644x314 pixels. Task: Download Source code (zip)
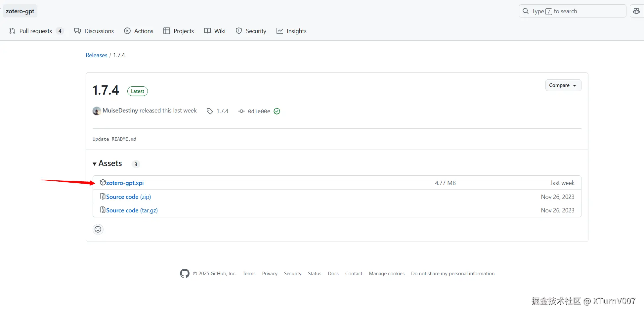click(x=129, y=197)
